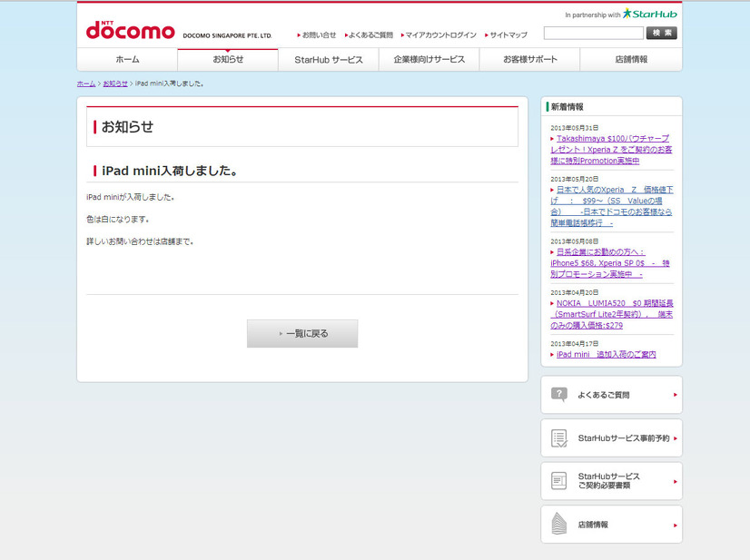Click red arrow of ご契約必要書類 card
Viewport: 750px width, 560px height.
(675, 482)
